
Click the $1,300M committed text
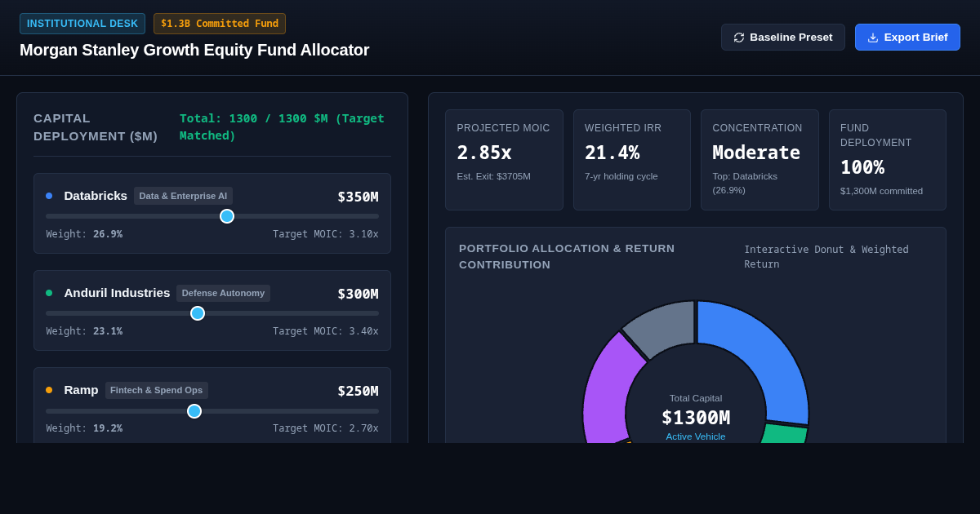882,191
